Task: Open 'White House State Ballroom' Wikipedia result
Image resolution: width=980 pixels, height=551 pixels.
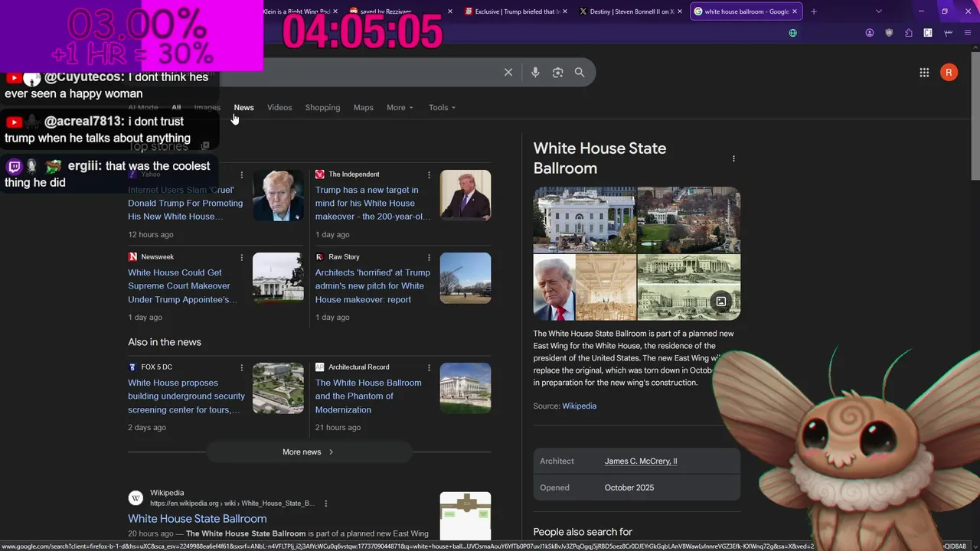Action: pyautogui.click(x=198, y=519)
